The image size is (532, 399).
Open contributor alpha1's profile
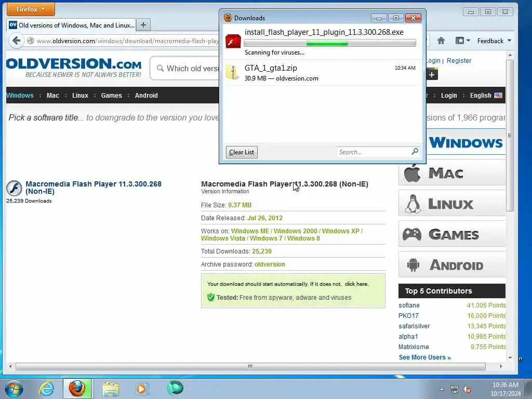tap(408, 337)
